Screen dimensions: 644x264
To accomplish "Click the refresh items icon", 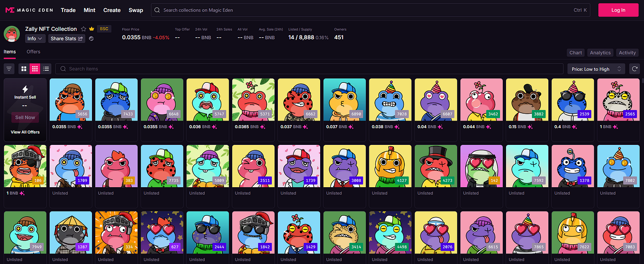I will 635,69.
